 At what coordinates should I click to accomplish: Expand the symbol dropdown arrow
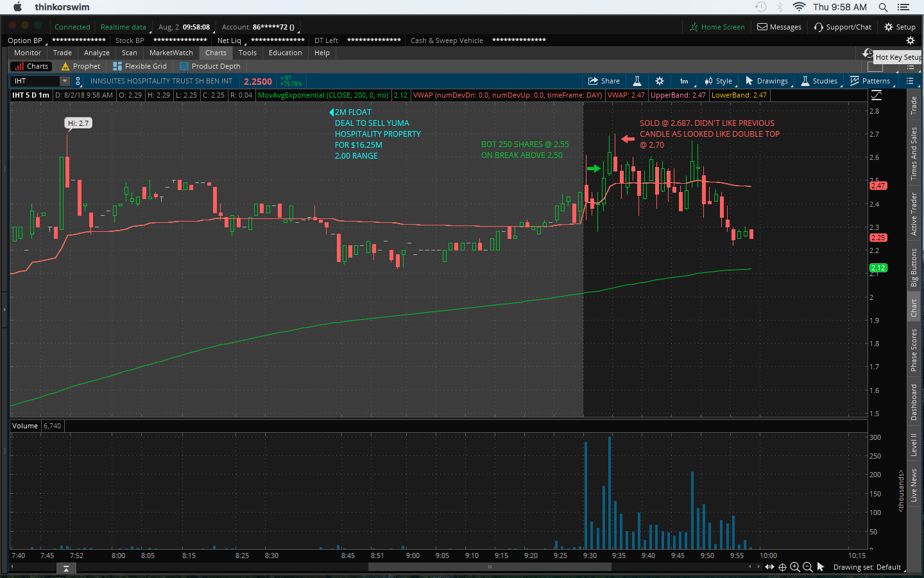[65, 81]
